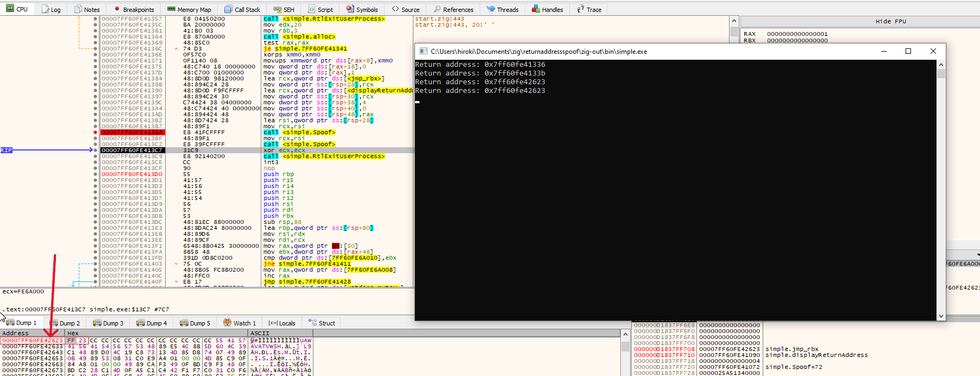The height and width of the screenshot is (376, 980).
Task: Open Breakpoints via its red dot icon
Action: [x=117, y=9]
